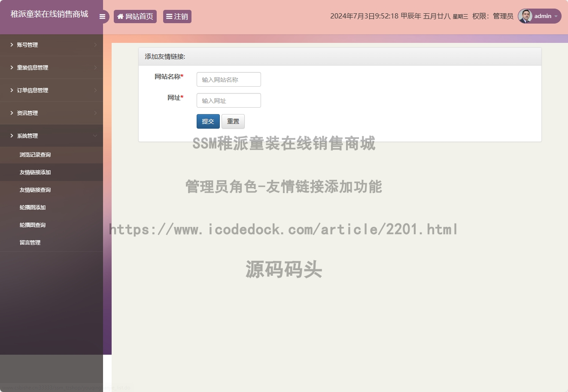Viewport: 568px width, 392px height.
Task: Click the arrow icon before 账号管理
Action: 12,45
